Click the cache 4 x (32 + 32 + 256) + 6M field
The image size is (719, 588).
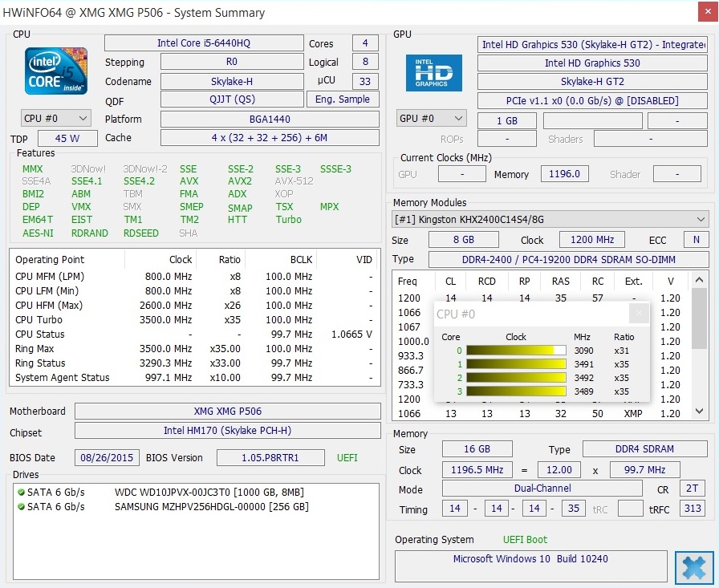(x=270, y=137)
